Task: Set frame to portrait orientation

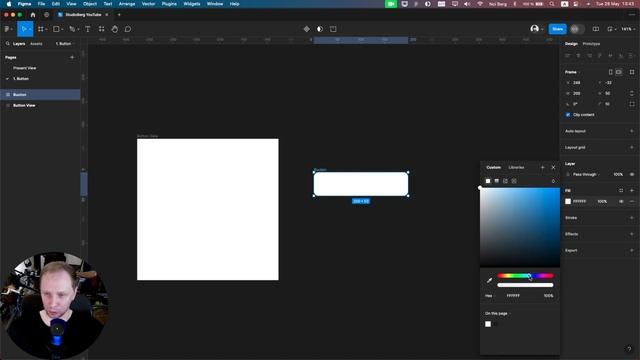Action: (611, 72)
